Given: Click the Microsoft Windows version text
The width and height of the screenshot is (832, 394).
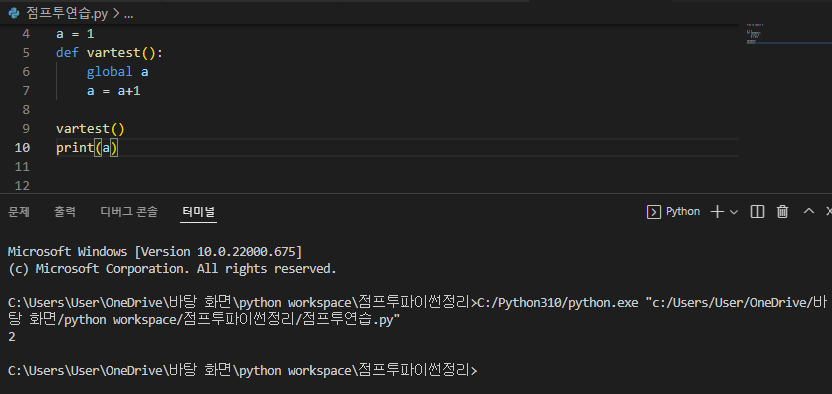Looking at the screenshot, I should click(x=155, y=251).
